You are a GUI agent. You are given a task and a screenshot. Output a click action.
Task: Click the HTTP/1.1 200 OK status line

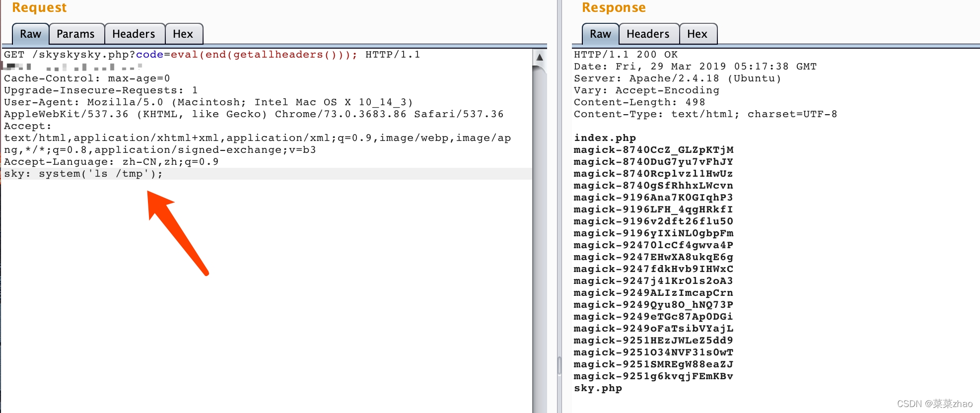coord(626,55)
